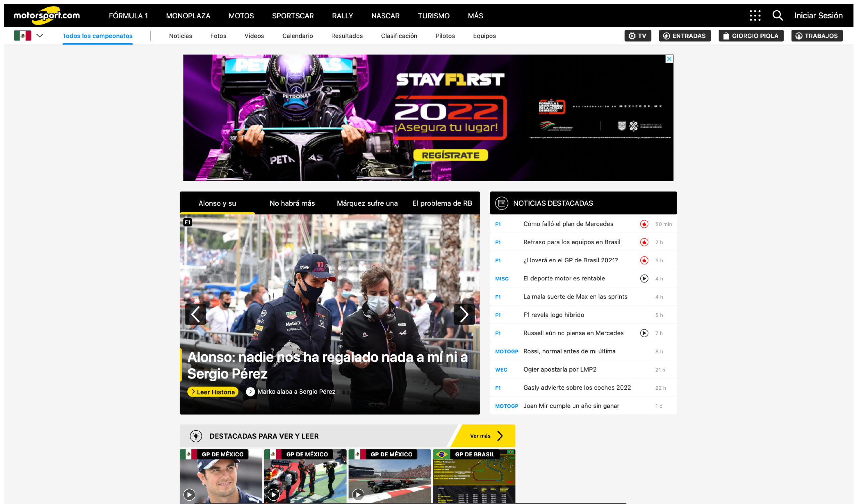Open TV button with reel icon
858x504 pixels.
click(x=637, y=36)
